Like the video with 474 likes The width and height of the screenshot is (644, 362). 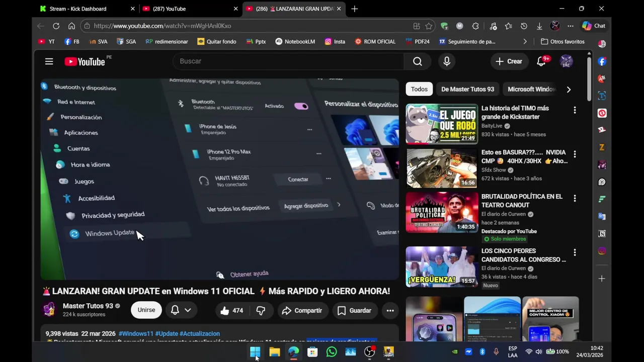click(232, 311)
